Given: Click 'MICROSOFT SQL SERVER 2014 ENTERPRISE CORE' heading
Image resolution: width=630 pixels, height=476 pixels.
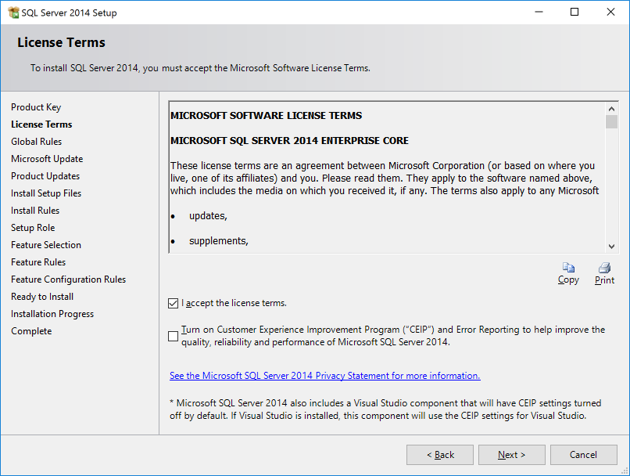Looking at the screenshot, I should 289,141.
